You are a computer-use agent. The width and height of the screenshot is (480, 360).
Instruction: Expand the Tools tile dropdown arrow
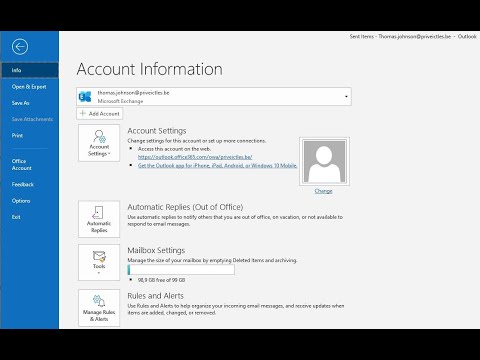pyautogui.click(x=99, y=273)
